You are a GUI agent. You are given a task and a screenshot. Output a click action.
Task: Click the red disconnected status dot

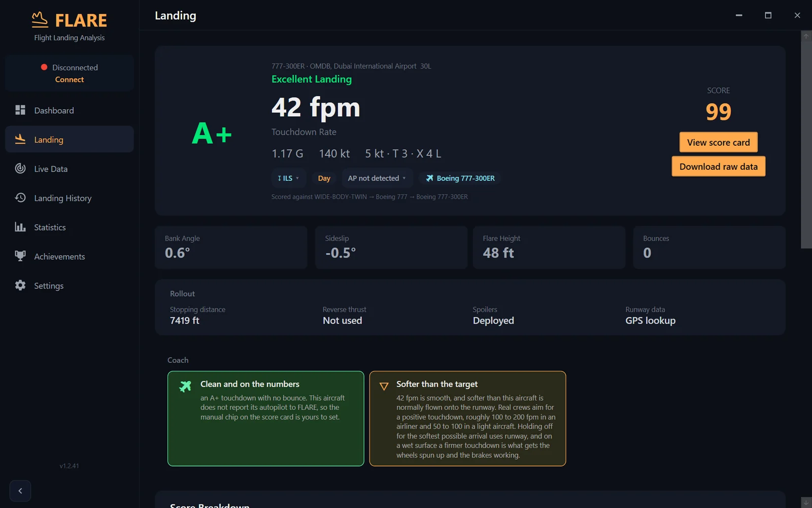[x=44, y=67]
